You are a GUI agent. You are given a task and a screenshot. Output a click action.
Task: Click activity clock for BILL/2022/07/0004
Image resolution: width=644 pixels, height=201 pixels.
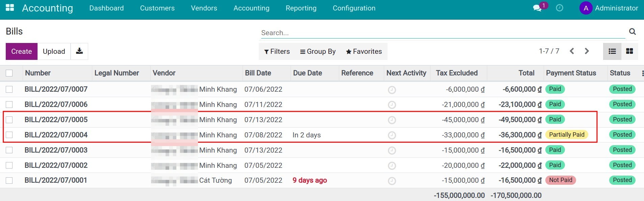(x=392, y=135)
